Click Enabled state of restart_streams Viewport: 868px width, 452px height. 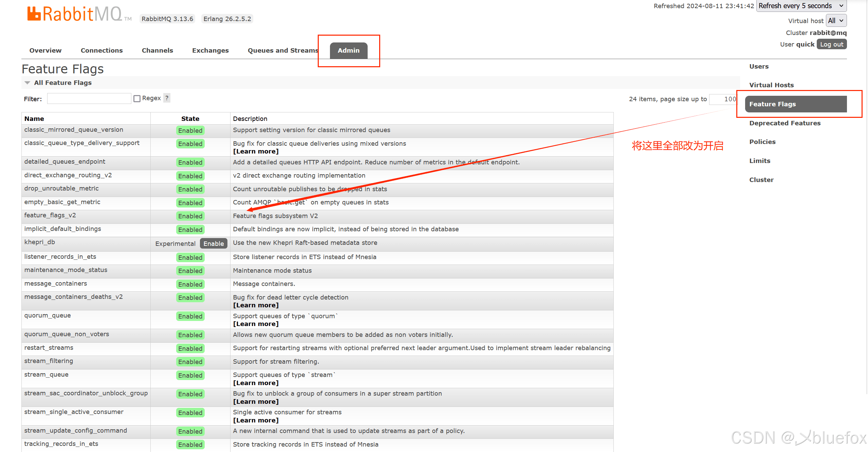click(190, 348)
